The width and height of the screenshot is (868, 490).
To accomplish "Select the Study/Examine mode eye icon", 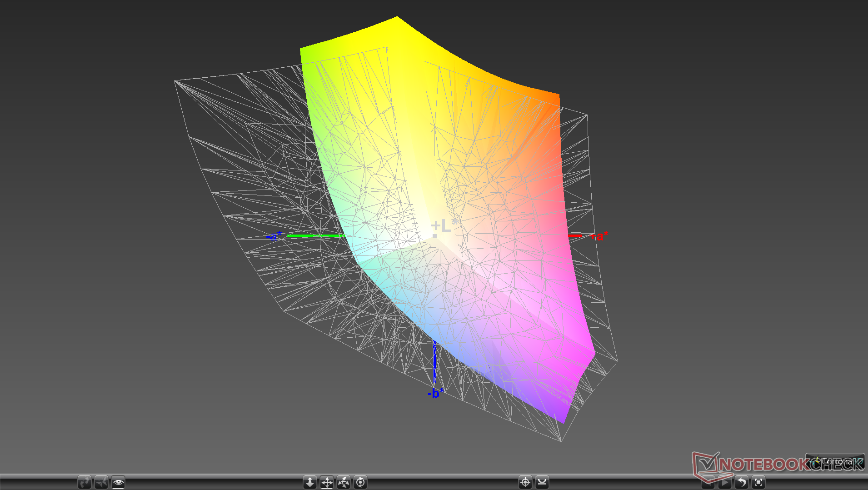I will [118, 482].
